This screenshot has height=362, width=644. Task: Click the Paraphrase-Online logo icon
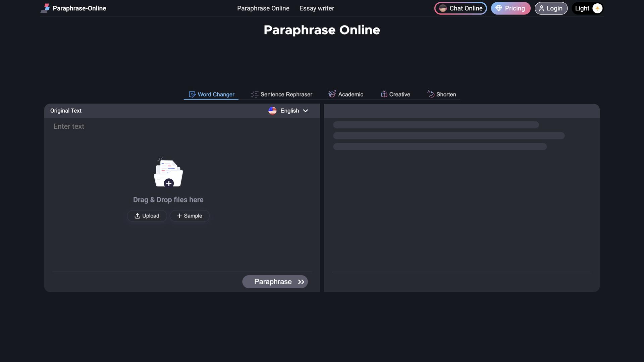46,8
